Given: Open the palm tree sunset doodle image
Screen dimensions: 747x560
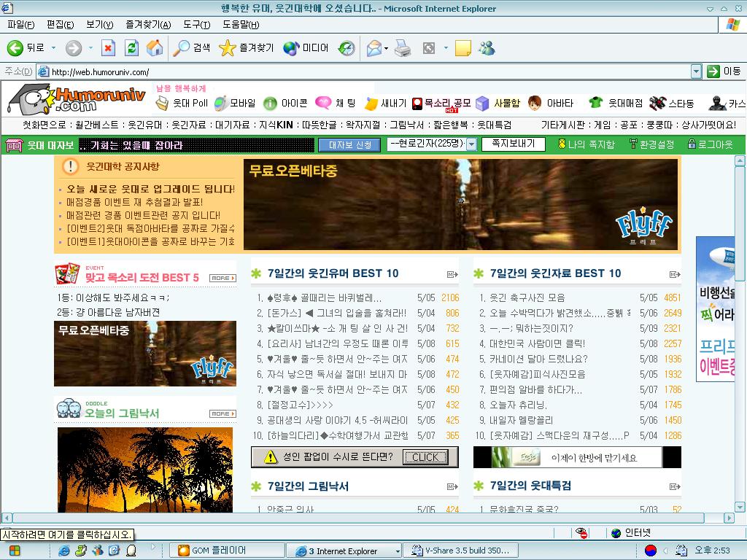Looking at the screenshot, I should [x=145, y=470].
